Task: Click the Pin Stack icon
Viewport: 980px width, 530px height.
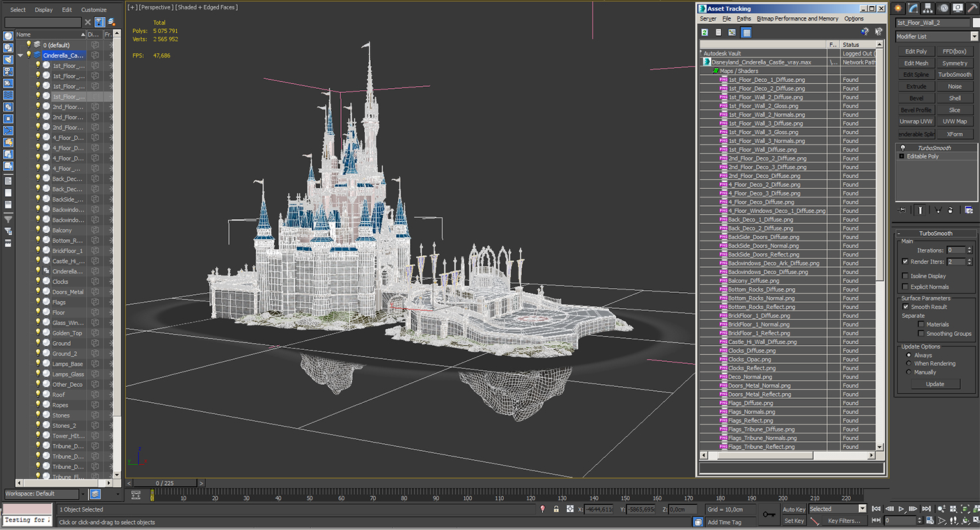Action: (902, 210)
